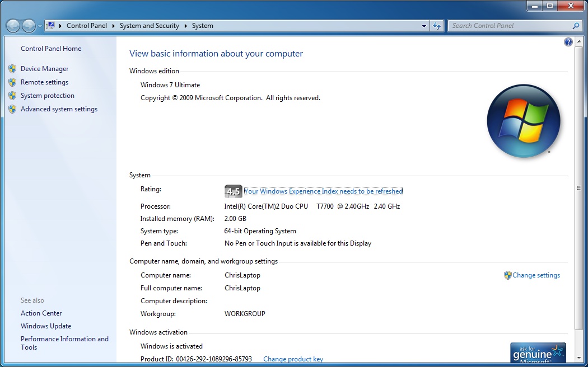Select the Microsoft copyright notice text

click(230, 98)
